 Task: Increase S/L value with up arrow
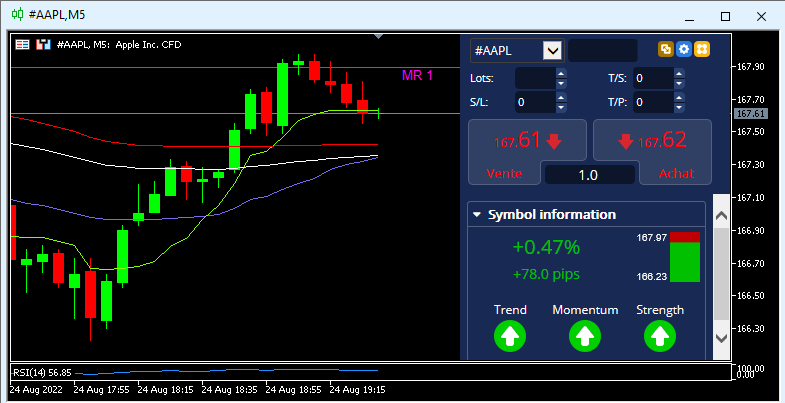click(x=561, y=97)
